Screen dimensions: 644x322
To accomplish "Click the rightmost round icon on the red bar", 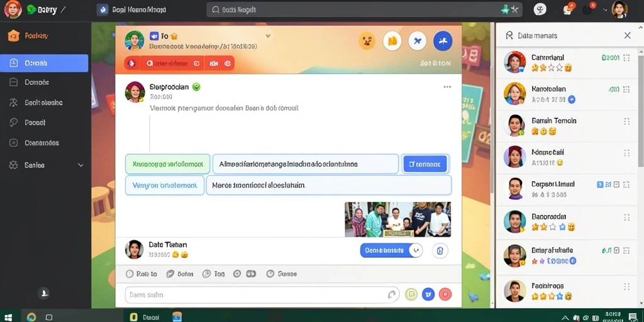I will (x=227, y=64).
